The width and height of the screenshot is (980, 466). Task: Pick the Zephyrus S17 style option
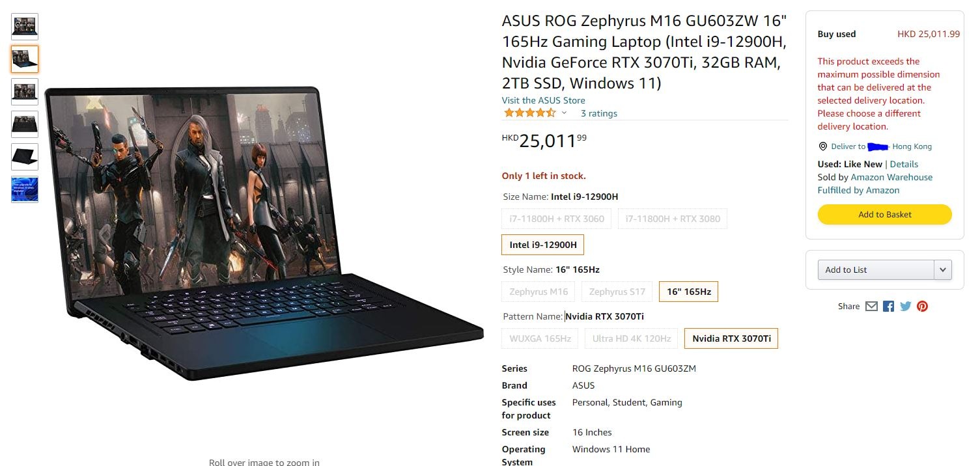pos(617,292)
